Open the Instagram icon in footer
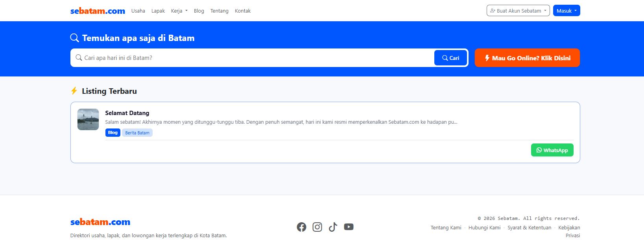The width and height of the screenshot is (644, 240). [x=317, y=227]
